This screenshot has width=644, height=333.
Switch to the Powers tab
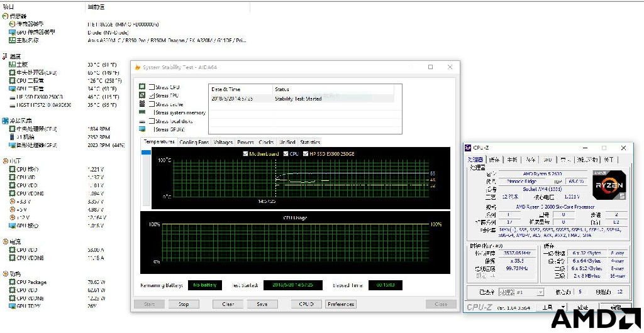point(246,142)
